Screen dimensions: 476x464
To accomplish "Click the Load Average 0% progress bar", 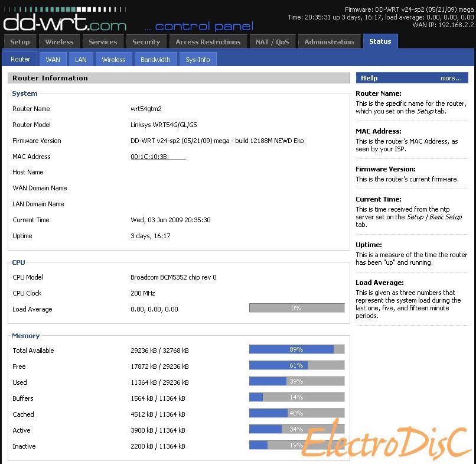I will 296,308.
